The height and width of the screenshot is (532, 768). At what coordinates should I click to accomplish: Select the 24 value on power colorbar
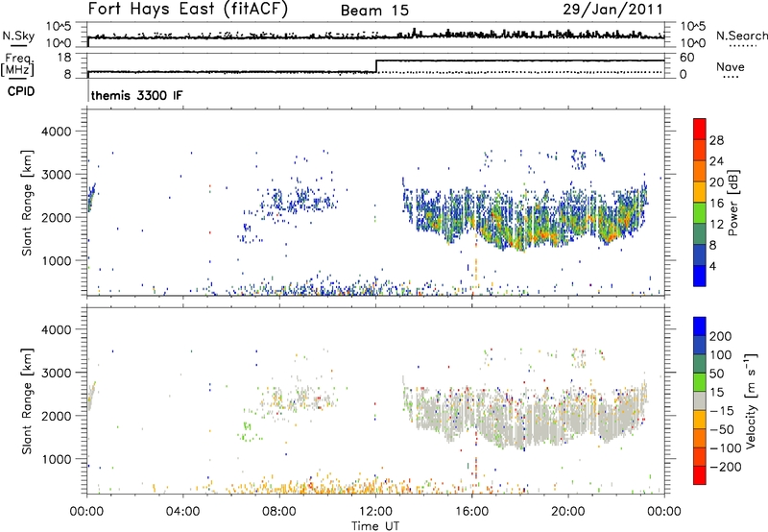[716, 161]
